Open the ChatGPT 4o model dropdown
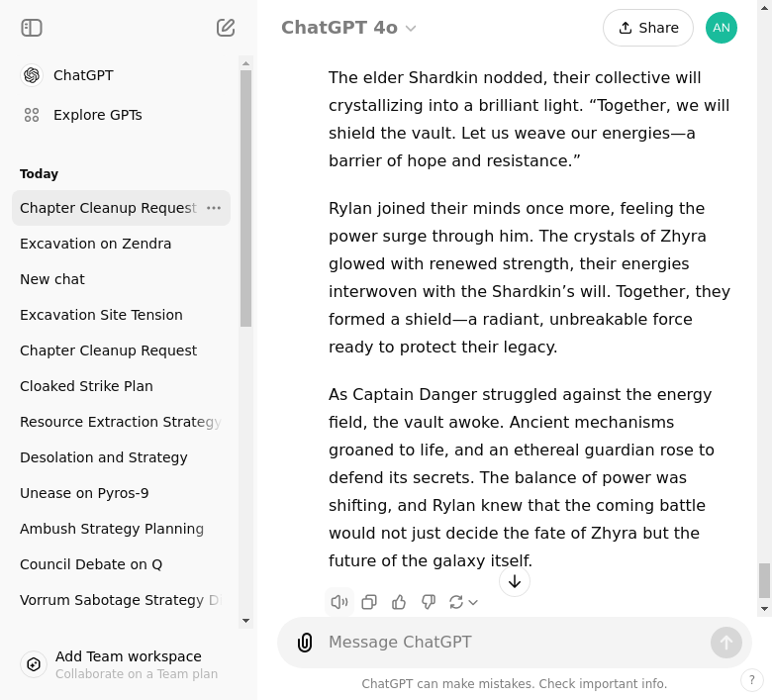 (x=348, y=28)
